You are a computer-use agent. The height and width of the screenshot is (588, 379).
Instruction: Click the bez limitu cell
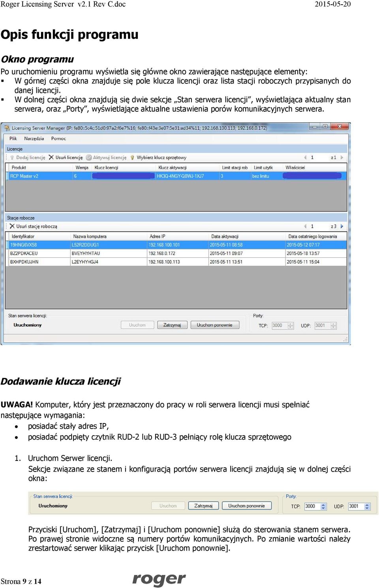tap(267, 176)
